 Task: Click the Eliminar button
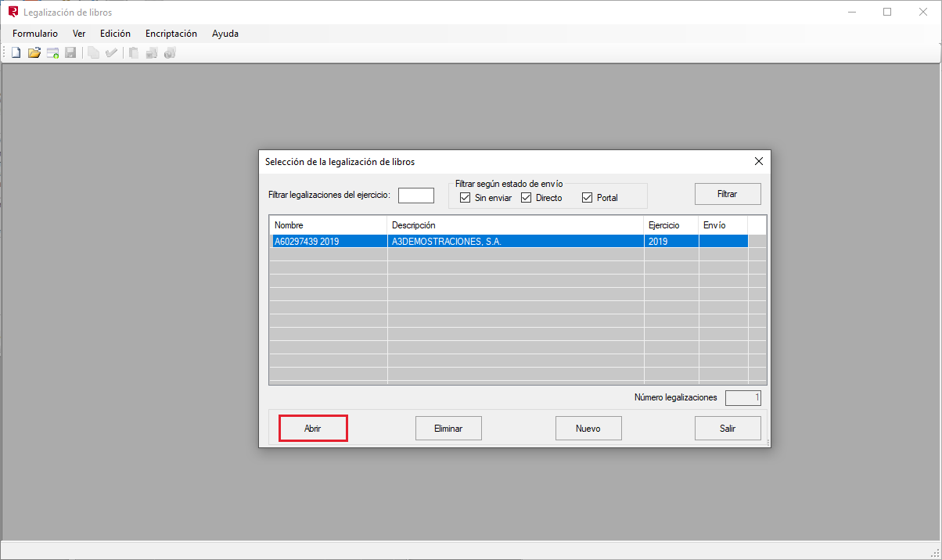coord(448,429)
